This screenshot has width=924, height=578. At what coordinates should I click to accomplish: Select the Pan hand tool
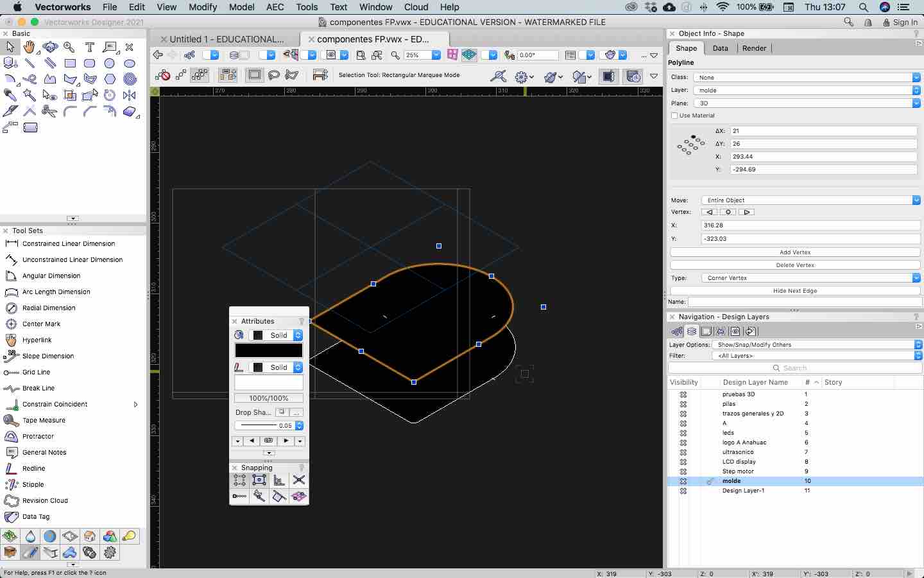tap(30, 47)
